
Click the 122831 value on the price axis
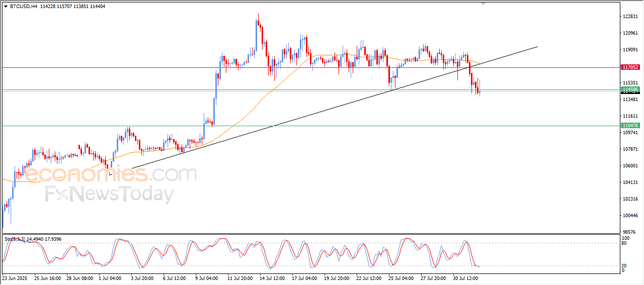[630, 17]
